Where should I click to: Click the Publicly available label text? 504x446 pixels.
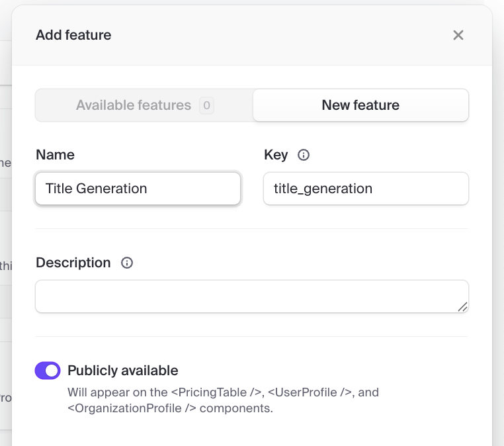[x=122, y=371]
